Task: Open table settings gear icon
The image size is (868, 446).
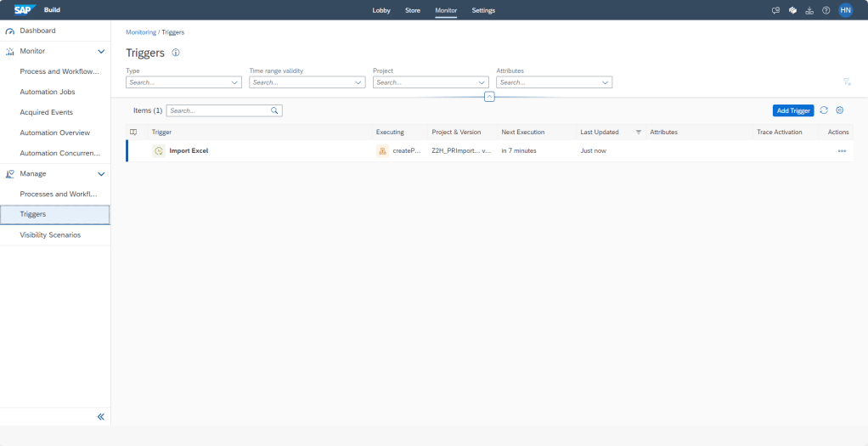Action: click(840, 110)
